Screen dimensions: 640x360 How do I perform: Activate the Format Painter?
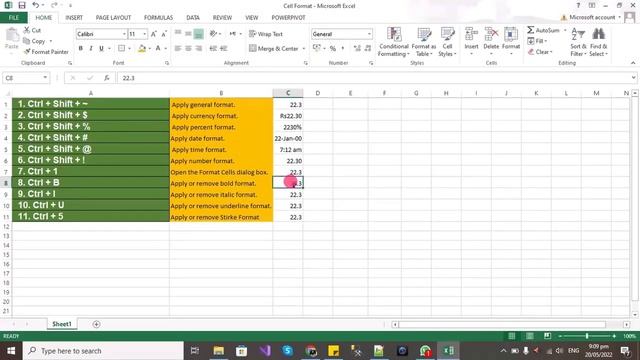coord(46,52)
